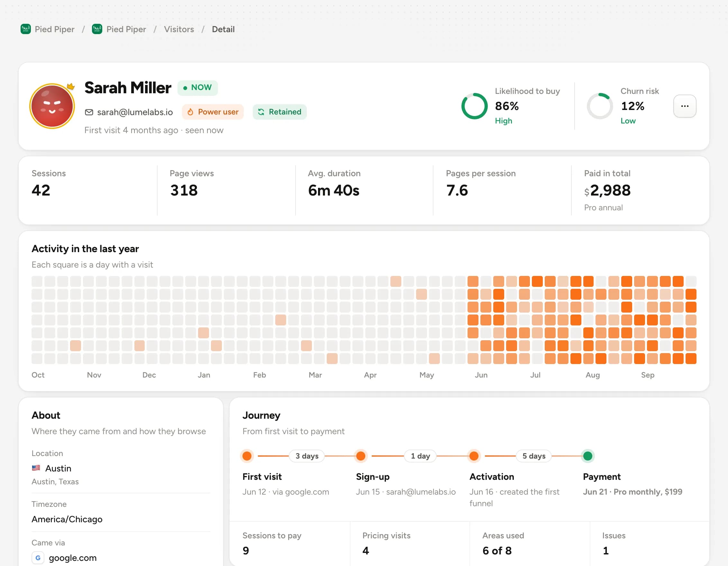Click the Areas used value 6 of 8
728x566 pixels.
(x=497, y=551)
